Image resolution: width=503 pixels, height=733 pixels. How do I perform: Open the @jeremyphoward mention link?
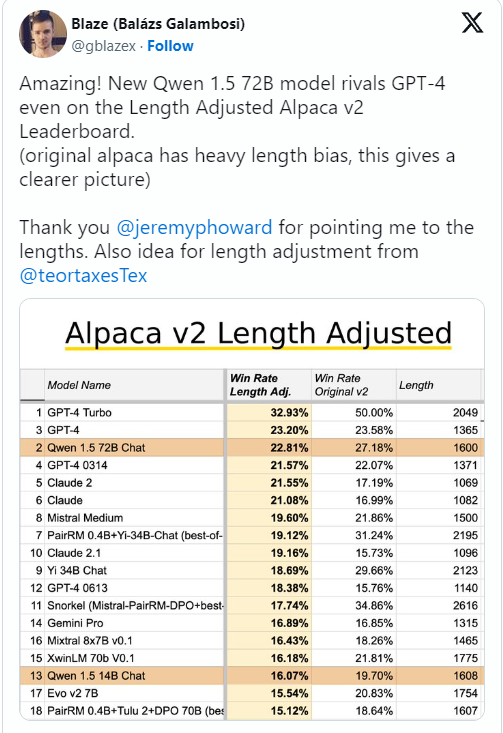point(194,228)
